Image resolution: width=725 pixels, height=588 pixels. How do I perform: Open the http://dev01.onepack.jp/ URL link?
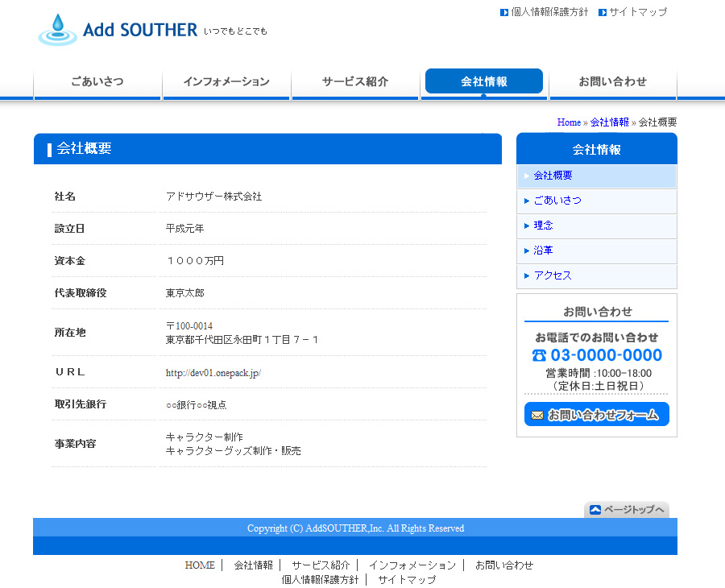213,373
